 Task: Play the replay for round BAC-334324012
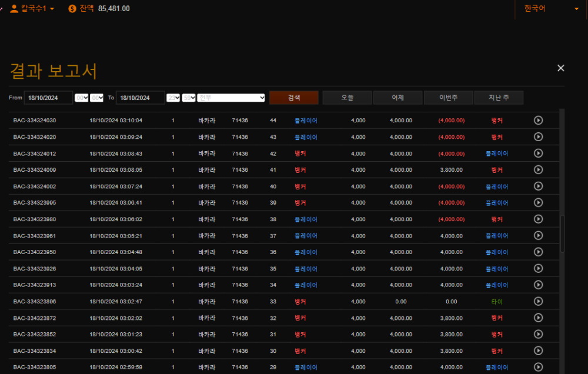coord(538,153)
